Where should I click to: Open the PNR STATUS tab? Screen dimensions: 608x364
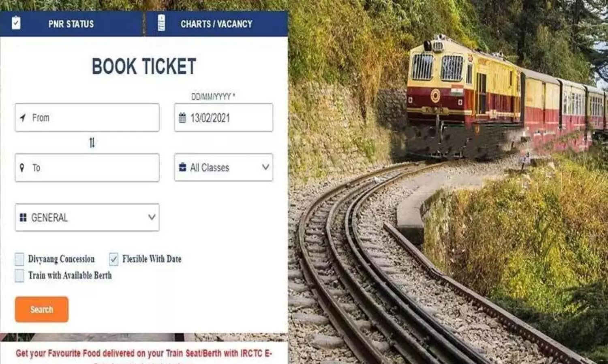point(71,24)
